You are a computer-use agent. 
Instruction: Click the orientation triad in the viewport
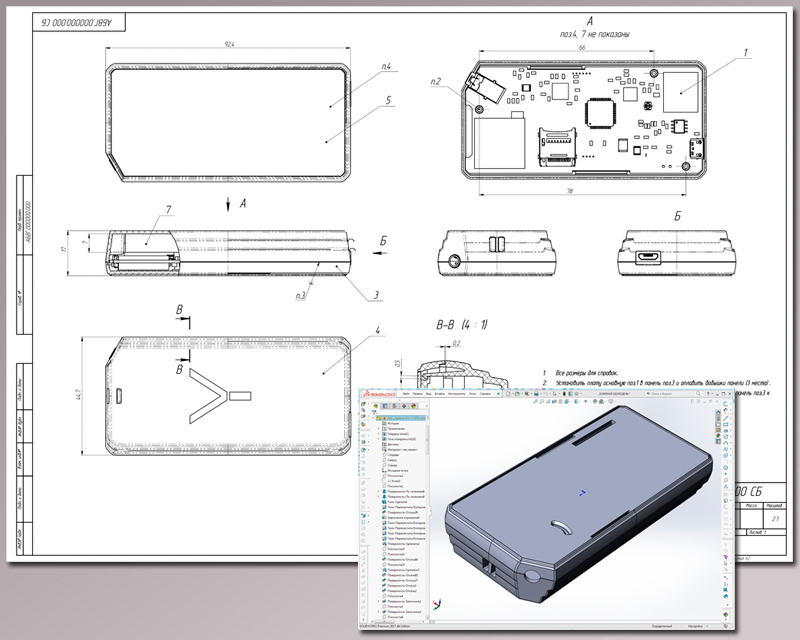[437, 604]
